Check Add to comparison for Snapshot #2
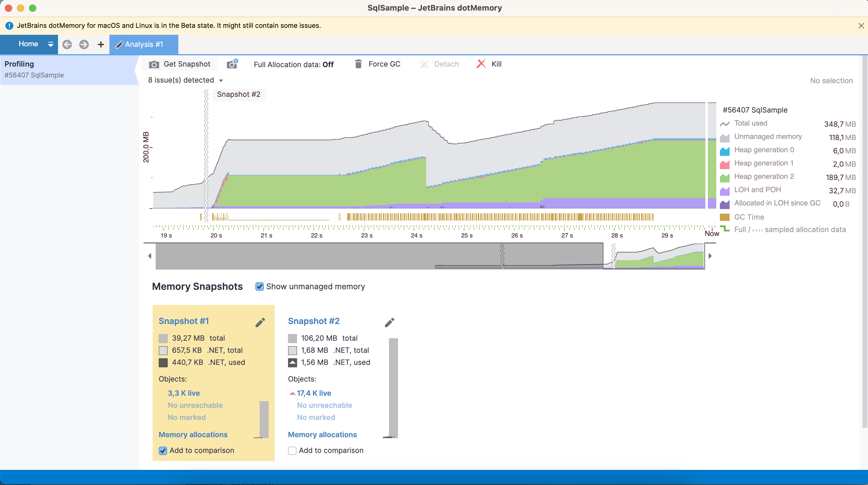 coord(292,451)
